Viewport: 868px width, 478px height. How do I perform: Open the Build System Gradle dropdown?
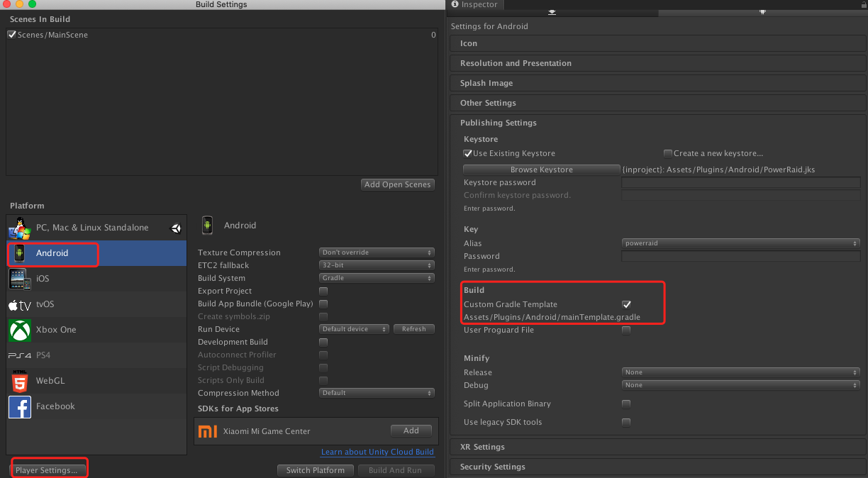377,278
